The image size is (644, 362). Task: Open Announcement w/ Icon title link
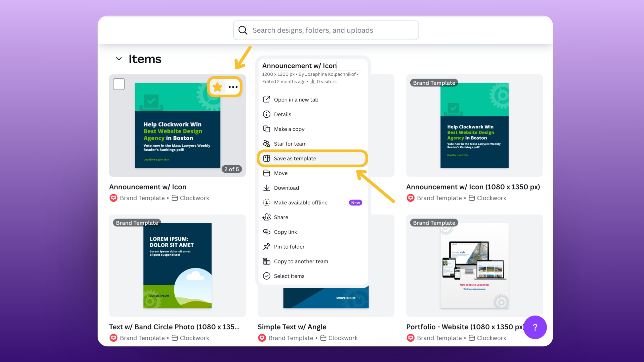(x=148, y=187)
